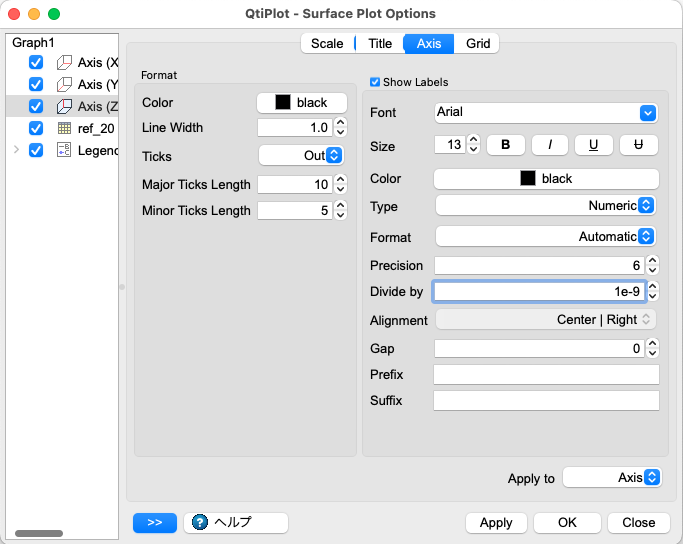Select the Axis tab
Image resolution: width=683 pixels, height=544 pixels.
[429, 44]
